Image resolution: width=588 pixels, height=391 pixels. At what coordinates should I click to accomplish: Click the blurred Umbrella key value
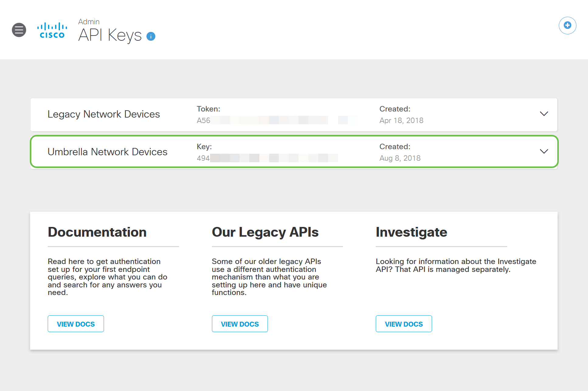pos(268,158)
